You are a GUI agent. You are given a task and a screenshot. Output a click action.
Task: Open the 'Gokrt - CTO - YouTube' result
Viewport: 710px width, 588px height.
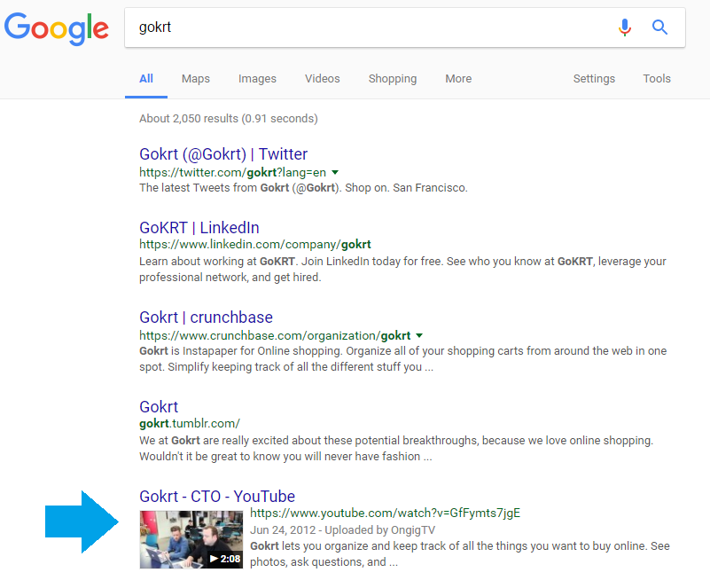pos(217,497)
